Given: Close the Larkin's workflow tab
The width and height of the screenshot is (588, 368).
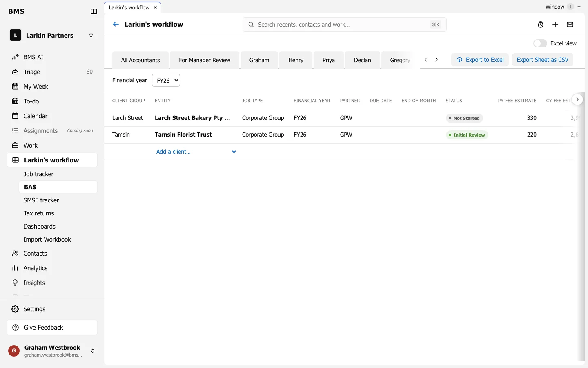Looking at the screenshot, I should coord(155,7).
